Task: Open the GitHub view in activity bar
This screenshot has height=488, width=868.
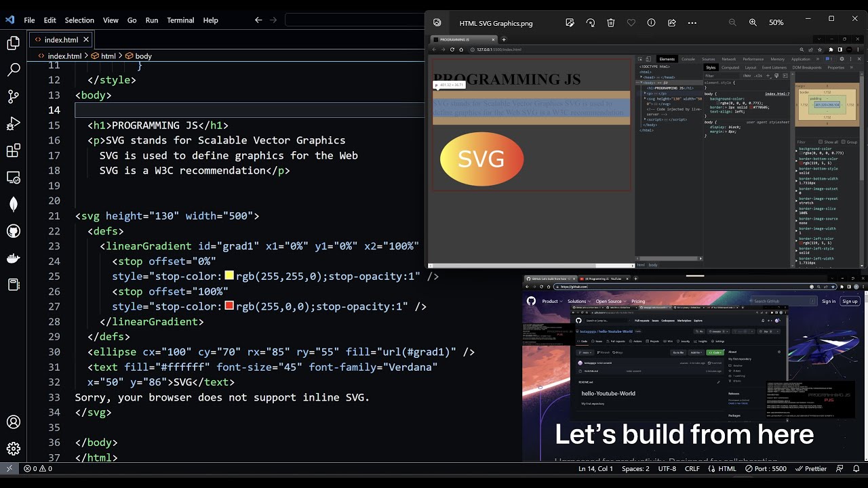Action: 14,231
